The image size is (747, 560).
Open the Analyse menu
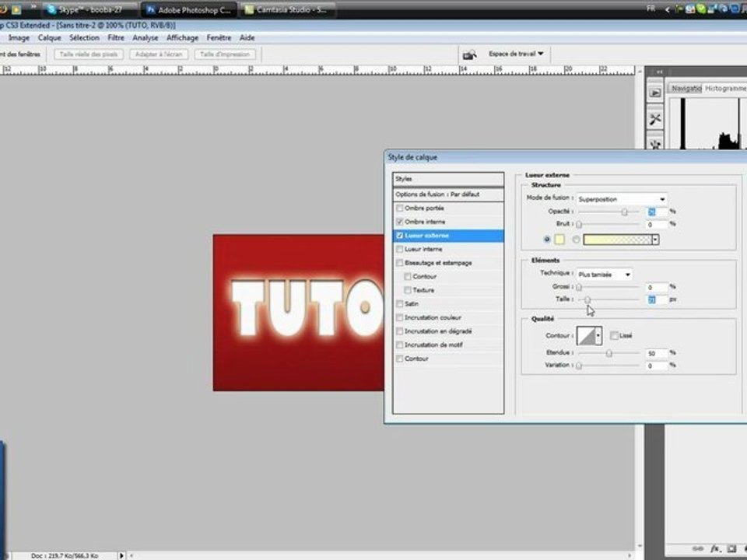[x=146, y=37]
